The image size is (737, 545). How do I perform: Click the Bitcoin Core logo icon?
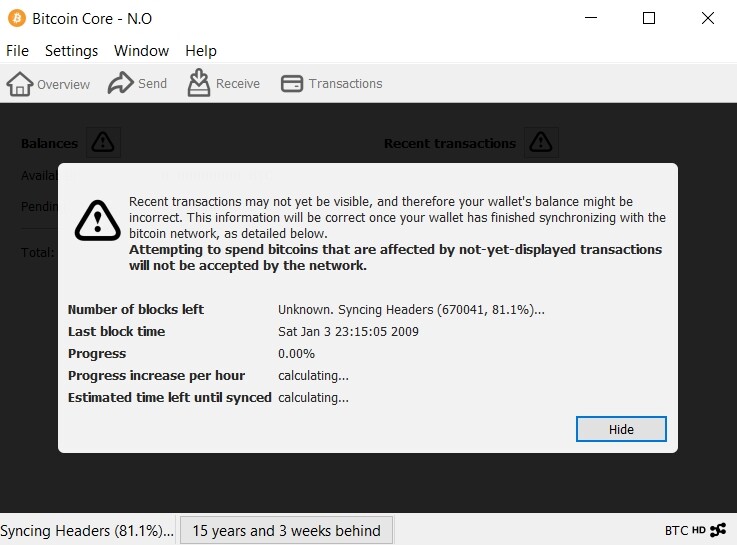(x=17, y=18)
